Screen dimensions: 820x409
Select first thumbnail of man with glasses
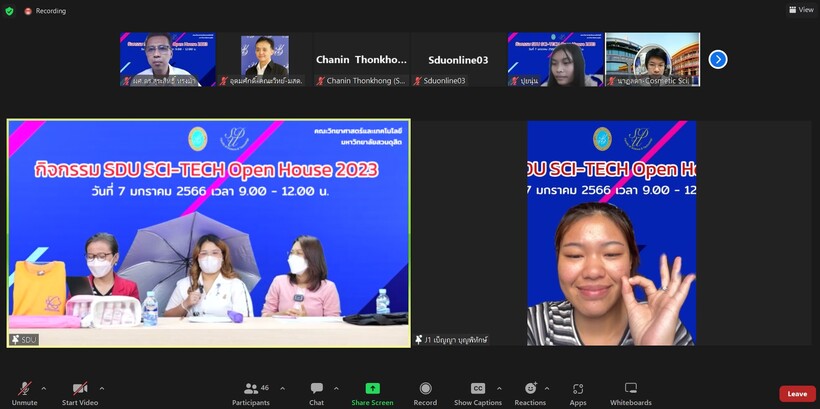(x=167, y=60)
